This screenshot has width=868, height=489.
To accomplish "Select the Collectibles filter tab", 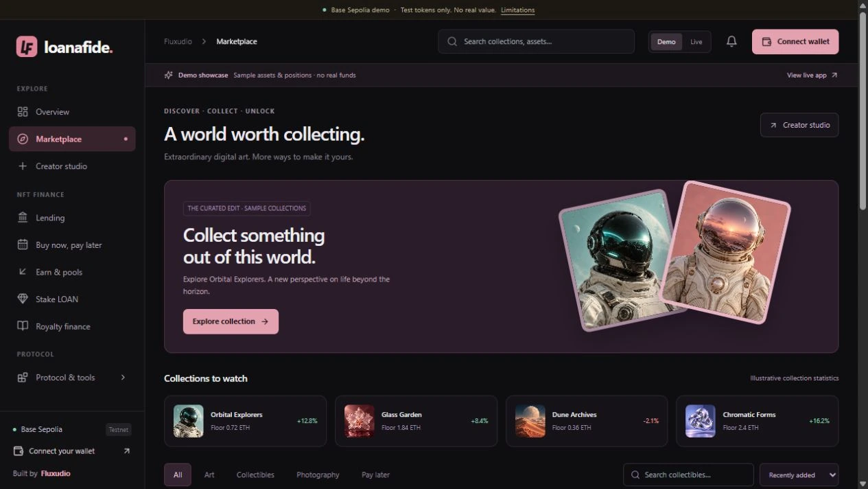I will pyautogui.click(x=255, y=475).
